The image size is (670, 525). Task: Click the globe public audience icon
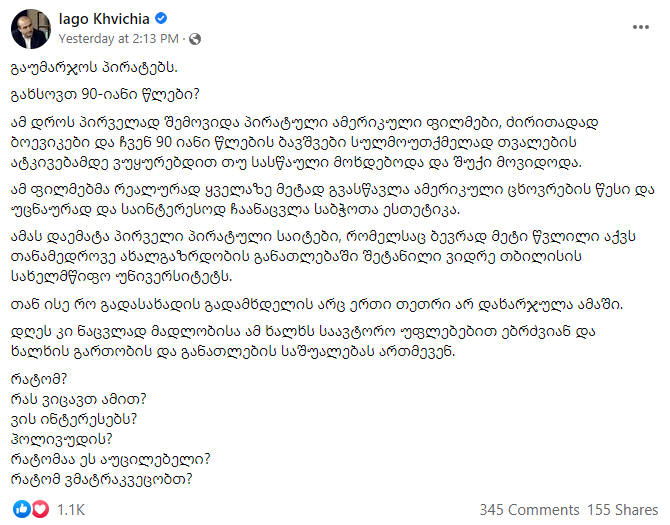point(195,39)
